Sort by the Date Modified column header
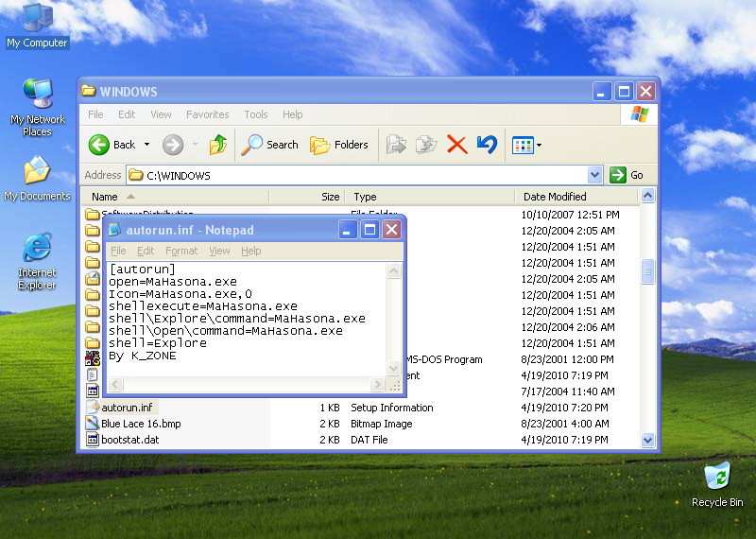The height and width of the screenshot is (539, 756). (x=576, y=197)
